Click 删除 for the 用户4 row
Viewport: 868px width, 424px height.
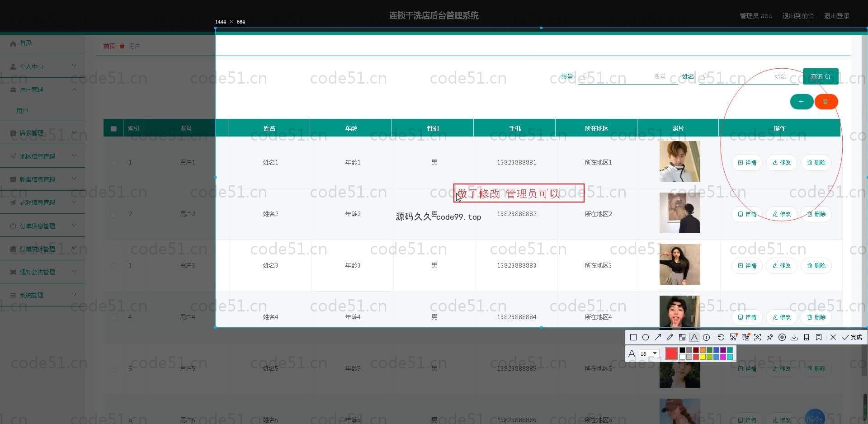[x=816, y=317]
